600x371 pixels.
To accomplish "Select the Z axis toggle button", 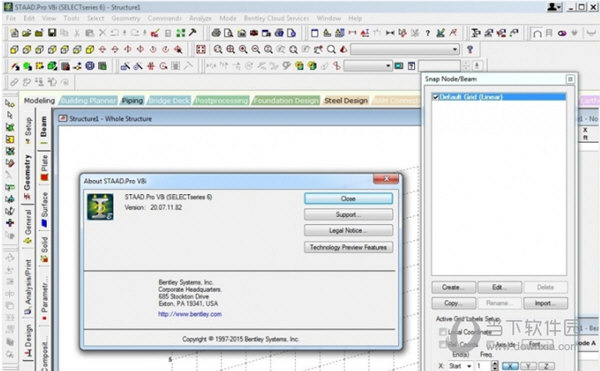I will [546, 366].
